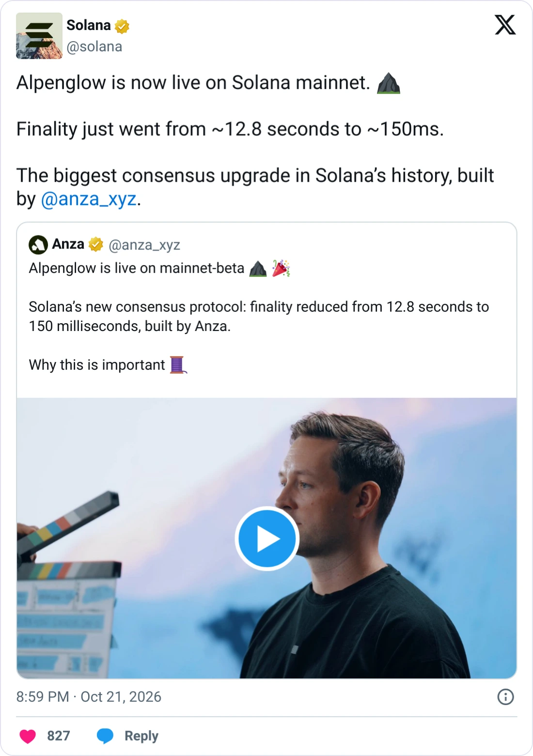The image size is (533, 756).
Task: Click the Anza name in quoted tweet
Action: (x=68, y=244)
